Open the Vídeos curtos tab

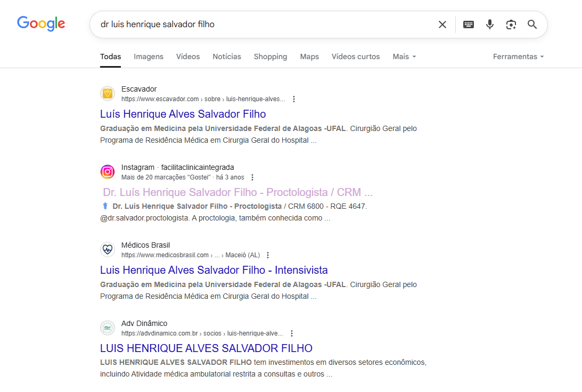click(356, 56)
